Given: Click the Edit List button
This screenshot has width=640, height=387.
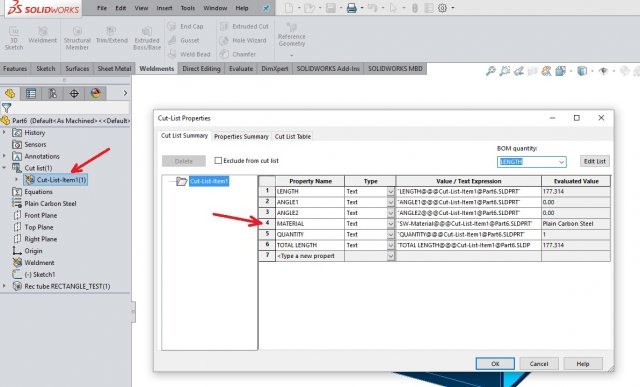Looking at the screenshot, I should click(595, 161).
